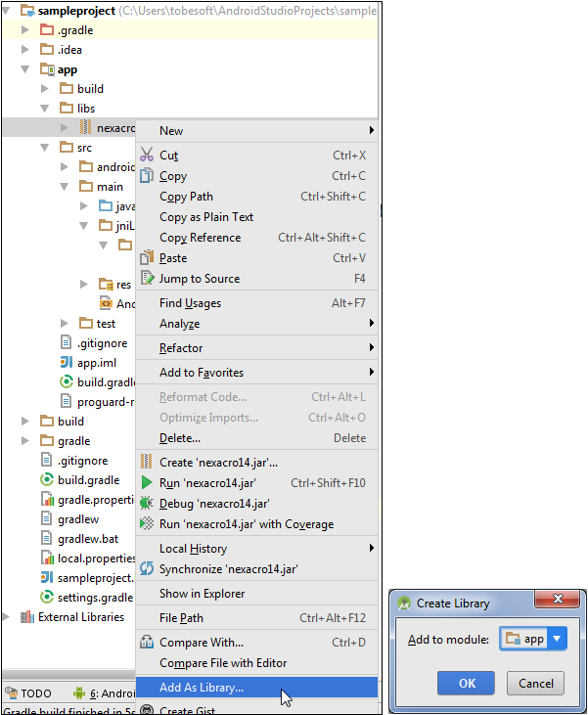Click OK in Create Library dialog

point(466,683)
